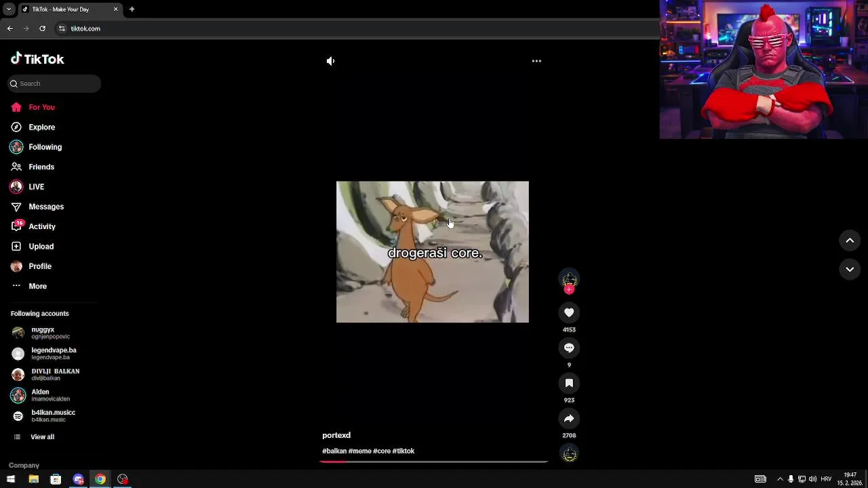Click the TikTok logo
Image resolution: width=868 pixels, height=488 pixels.
click(37, 59)
